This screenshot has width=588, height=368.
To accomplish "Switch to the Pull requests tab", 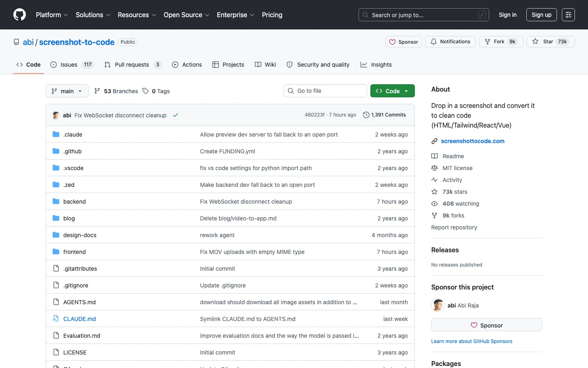I will (133, 65).
